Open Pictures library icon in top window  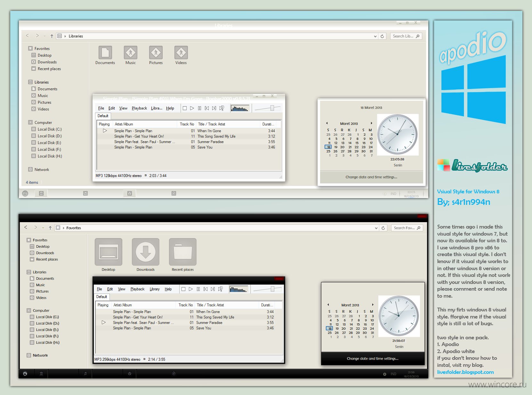click(x=156, y=52)
